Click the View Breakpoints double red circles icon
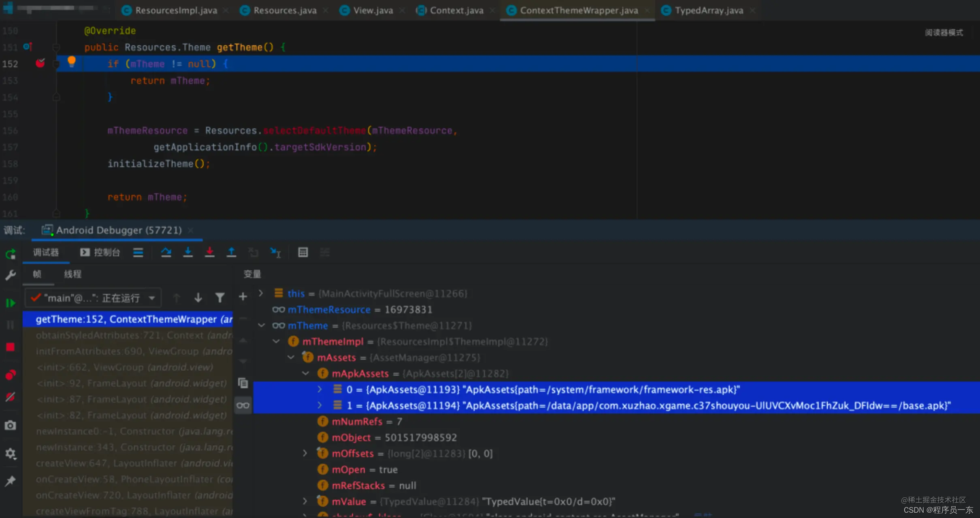This screenshot has width=980, height=518. [x=11, y=375]
